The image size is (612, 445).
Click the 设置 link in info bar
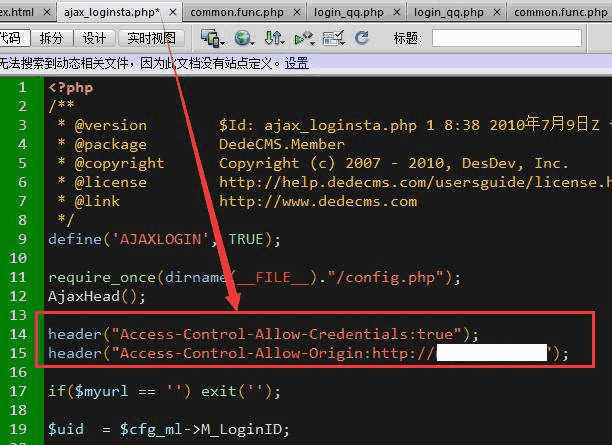point(296,62)
